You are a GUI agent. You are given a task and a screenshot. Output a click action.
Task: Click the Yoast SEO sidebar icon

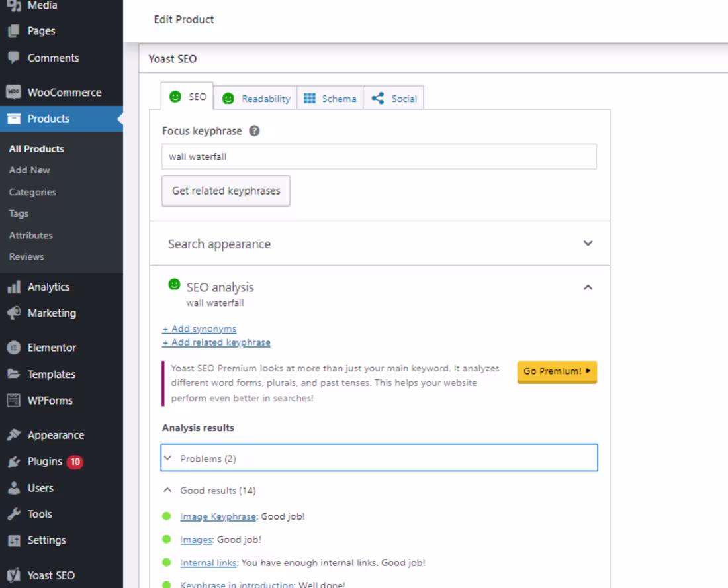coord(14,575)
